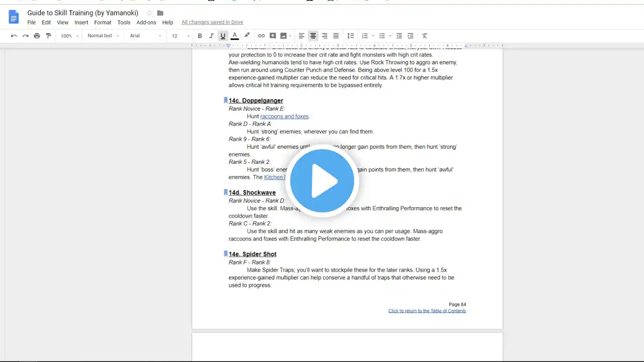Open the Insert menu
The width and height of the screenshot is (644, 362).
coord(81,23)
